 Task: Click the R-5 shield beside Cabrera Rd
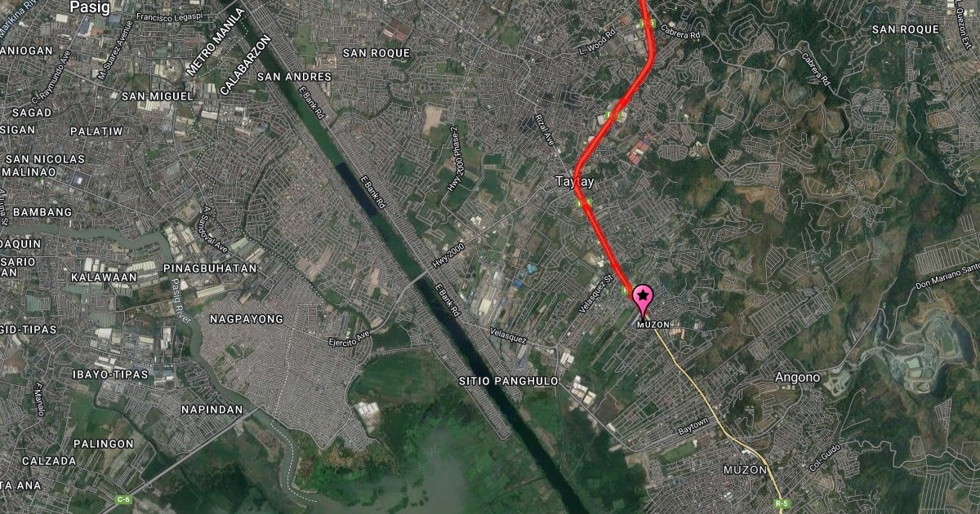(648, 24)
